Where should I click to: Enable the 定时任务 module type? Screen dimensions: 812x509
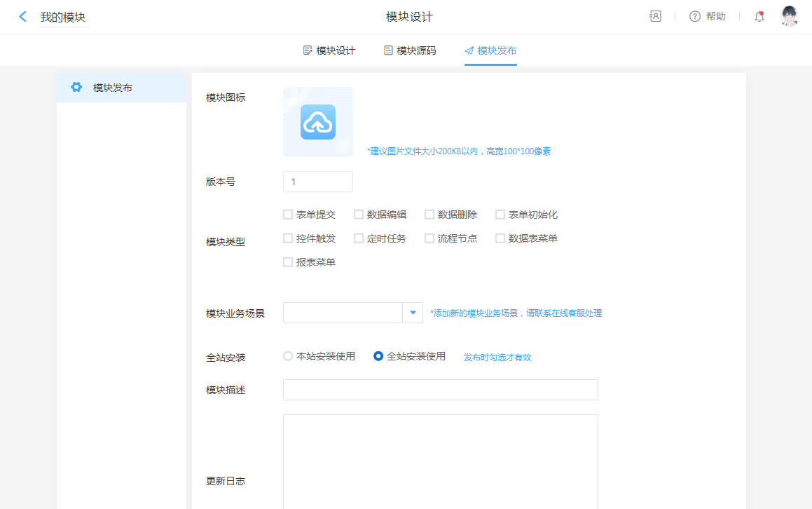pyautogui.click(x=359, y=238)
